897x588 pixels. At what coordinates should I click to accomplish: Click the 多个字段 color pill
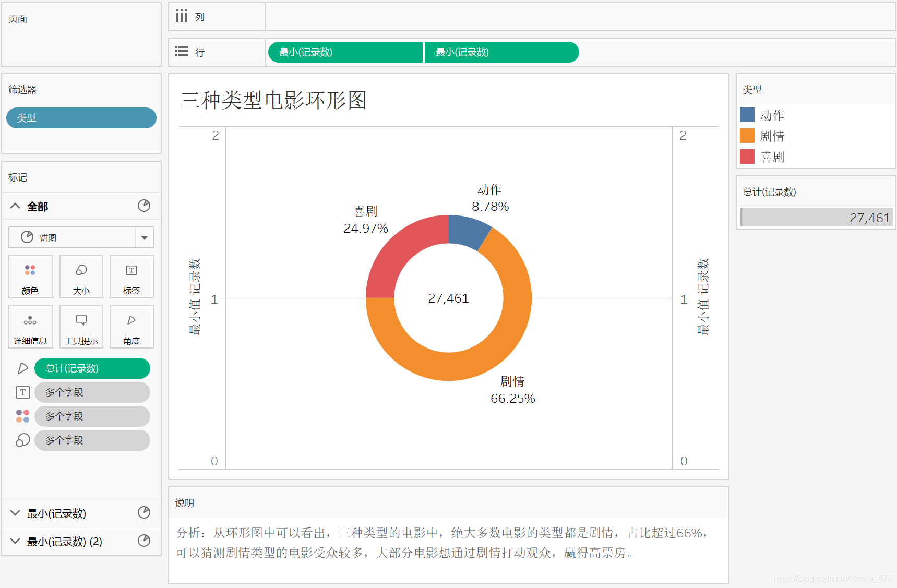[x=92, y=416]
